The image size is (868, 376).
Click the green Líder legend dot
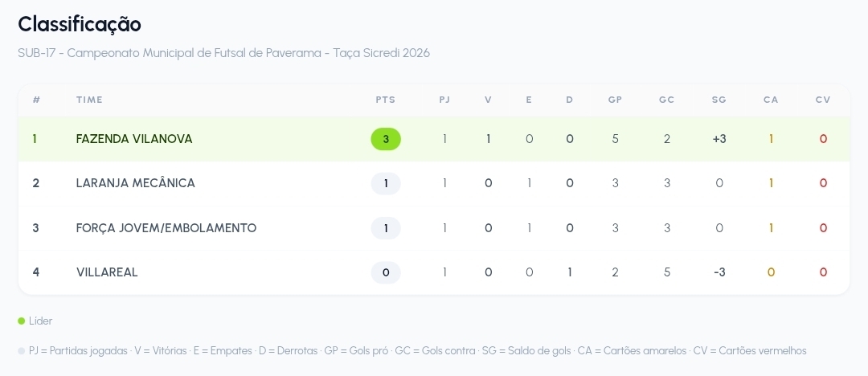(x=22, y=321)
